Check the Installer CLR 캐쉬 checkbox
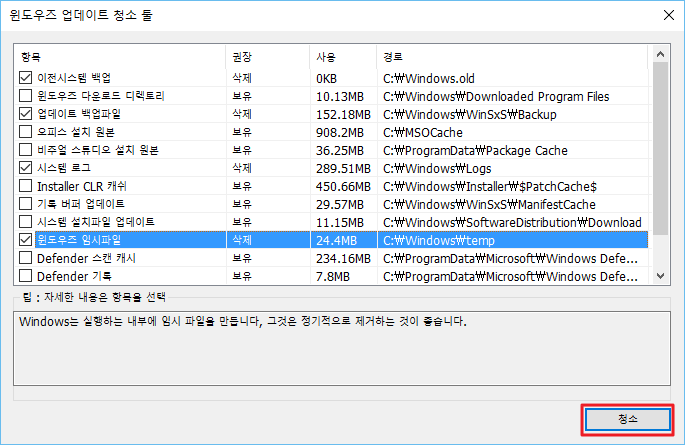Viewport: 685px width, 445px height. point(25,186)
